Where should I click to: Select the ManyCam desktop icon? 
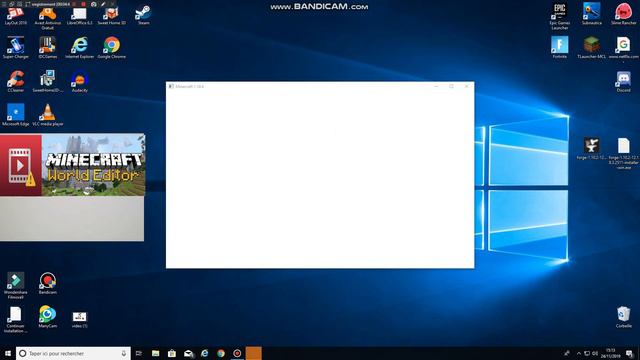[x=47, y=317]
